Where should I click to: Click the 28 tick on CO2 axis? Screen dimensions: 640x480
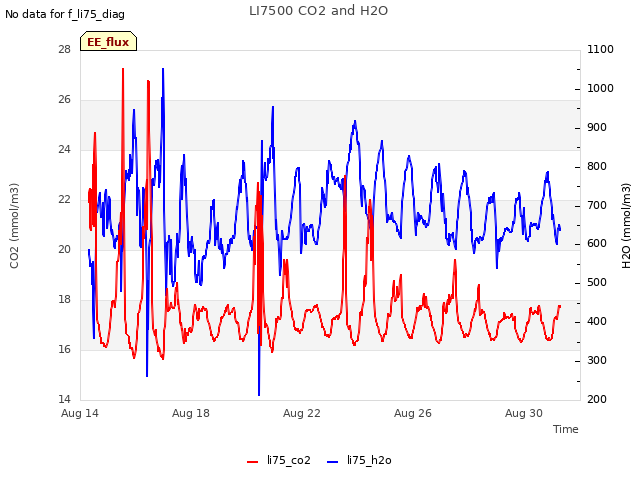pyautogui.click(x=64, y=50)
